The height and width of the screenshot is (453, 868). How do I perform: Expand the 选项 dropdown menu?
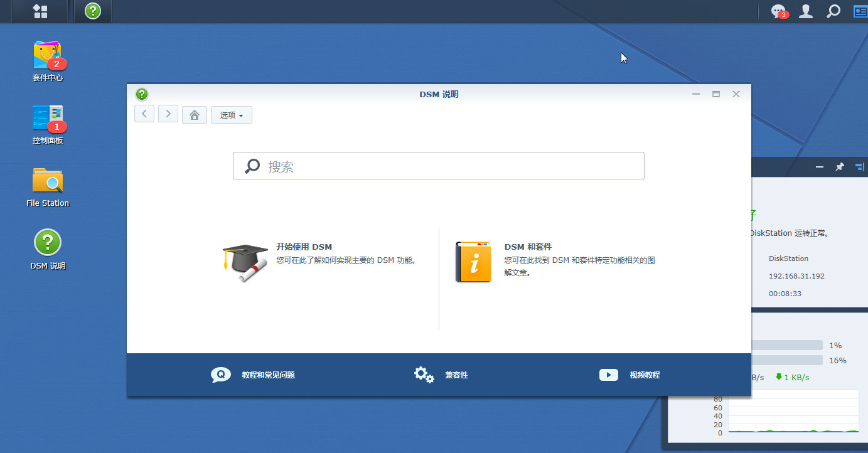click(232, 115)
